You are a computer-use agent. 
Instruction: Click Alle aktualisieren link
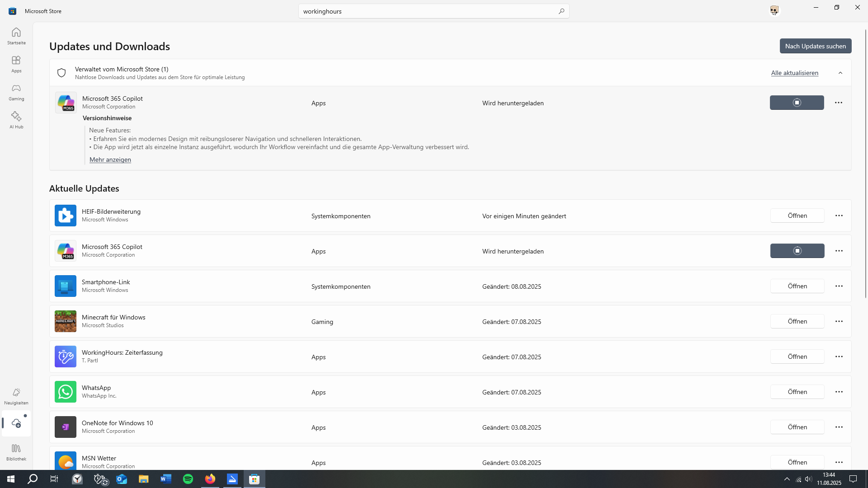(x=794, y=73)
